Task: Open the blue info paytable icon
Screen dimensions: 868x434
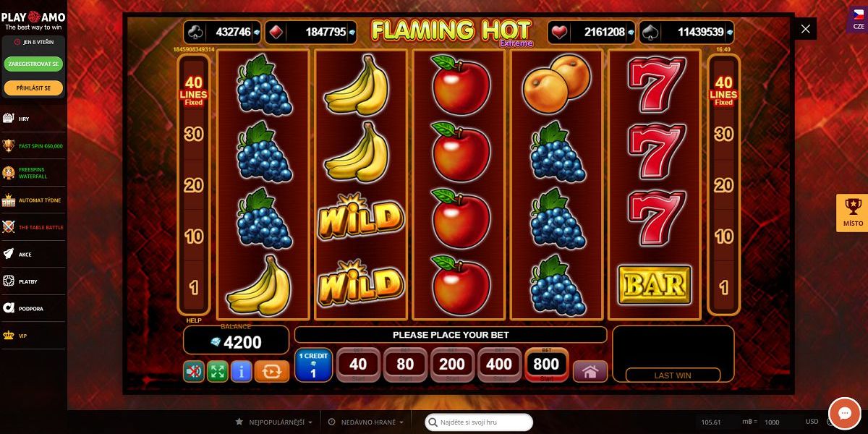Action: click(241, 372)
